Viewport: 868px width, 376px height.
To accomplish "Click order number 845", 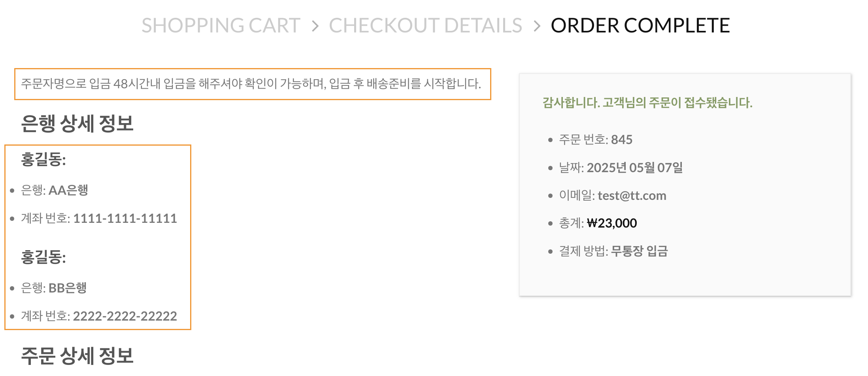I will [622, 140].
